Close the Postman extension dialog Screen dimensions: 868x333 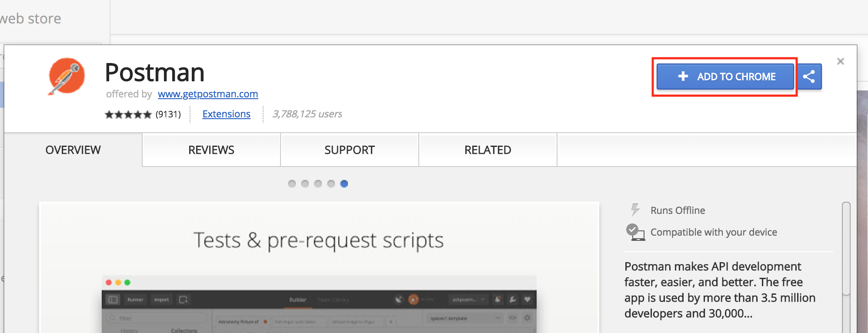tap(840, 61)
